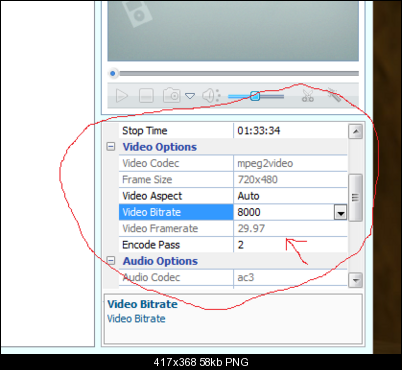Click the Audio Codec row label

point(151,277)
